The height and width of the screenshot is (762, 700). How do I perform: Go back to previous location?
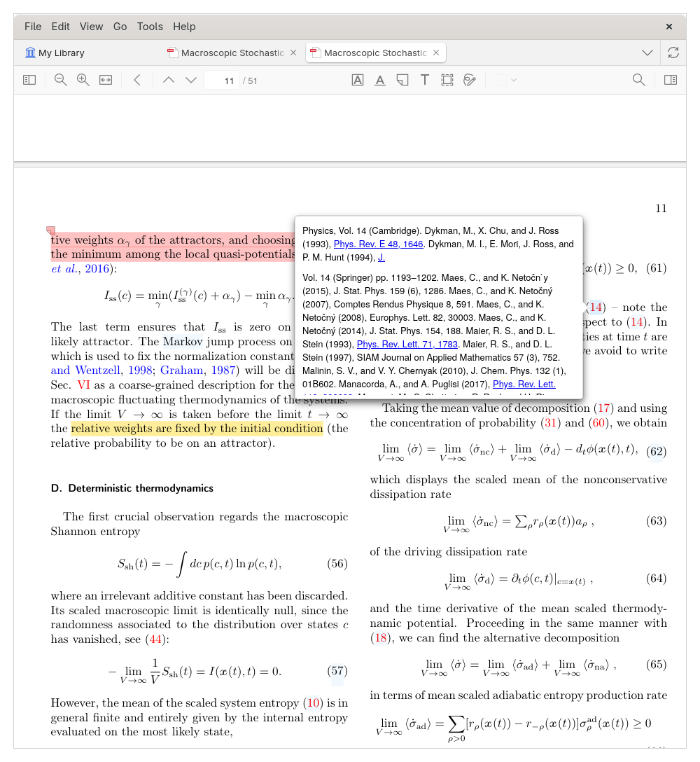137,80
